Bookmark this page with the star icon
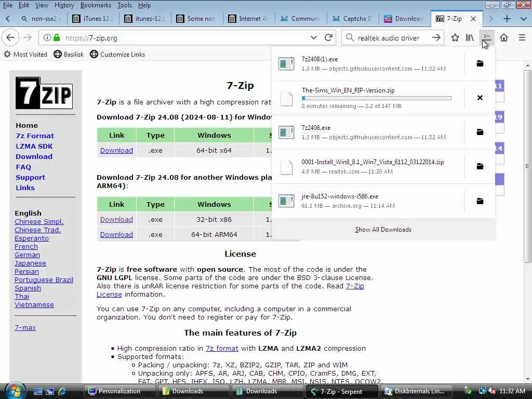The width and height of the screenshot is (532, 399). [455, 37]
